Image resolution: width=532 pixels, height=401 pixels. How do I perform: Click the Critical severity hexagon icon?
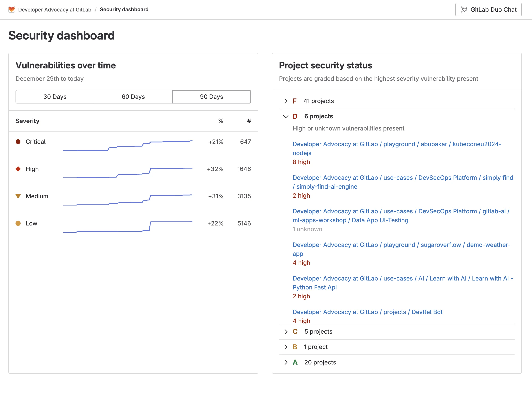[18, 142]
